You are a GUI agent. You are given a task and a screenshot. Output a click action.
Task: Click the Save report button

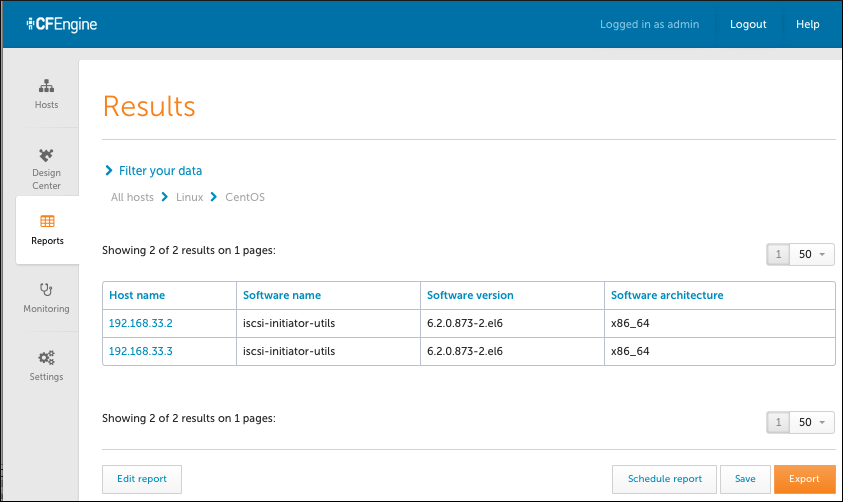745,479
